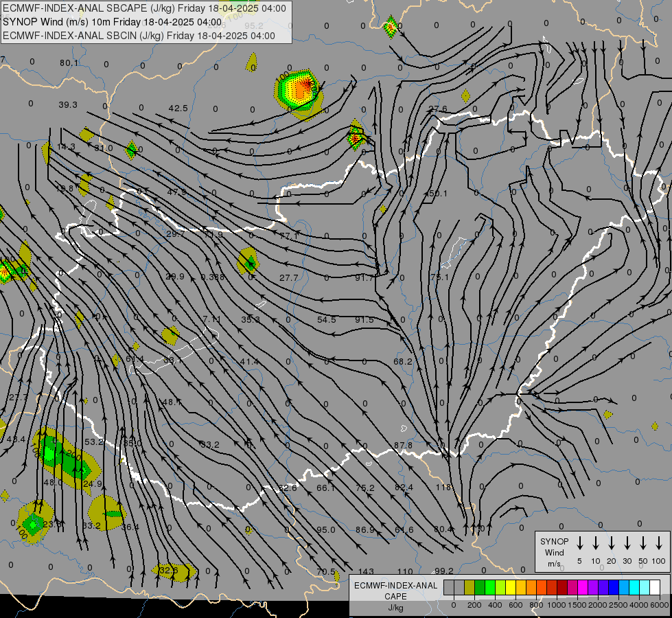Click the SYNOP Wind 10m title line

tap(113, 22)
